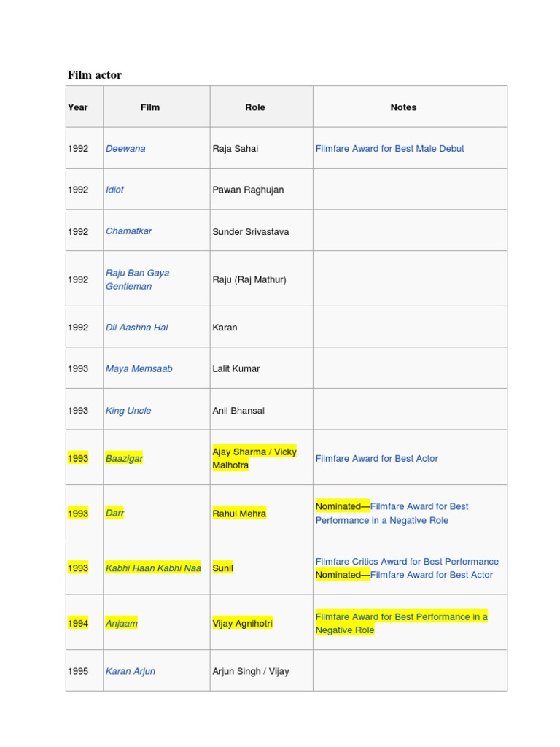560x747 pixels.
Task: Click the role text 'Anil Bhansal'
Action: (238, 411)
